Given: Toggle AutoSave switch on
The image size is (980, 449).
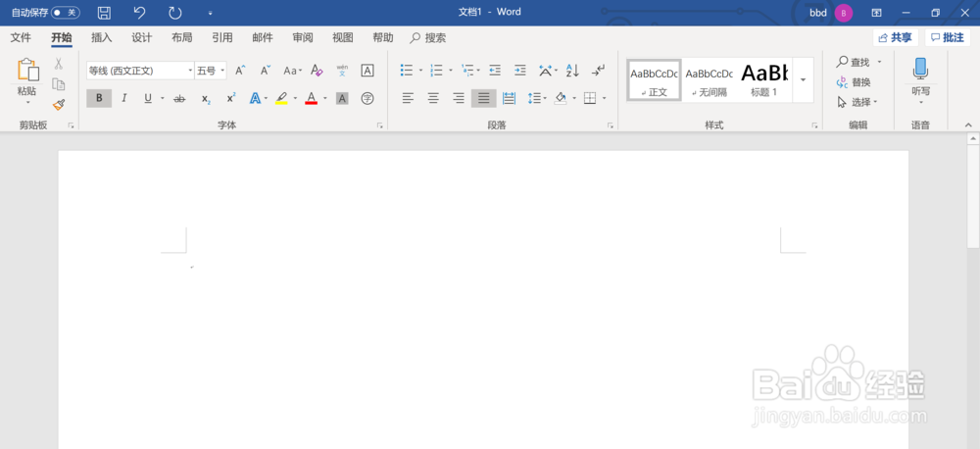Looking at the screenshot, I should coord(66,13).
